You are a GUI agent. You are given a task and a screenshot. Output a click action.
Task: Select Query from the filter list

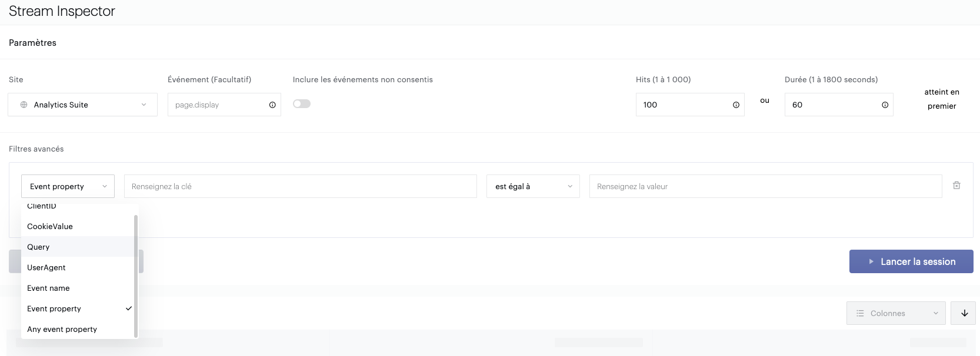[38, 247]
